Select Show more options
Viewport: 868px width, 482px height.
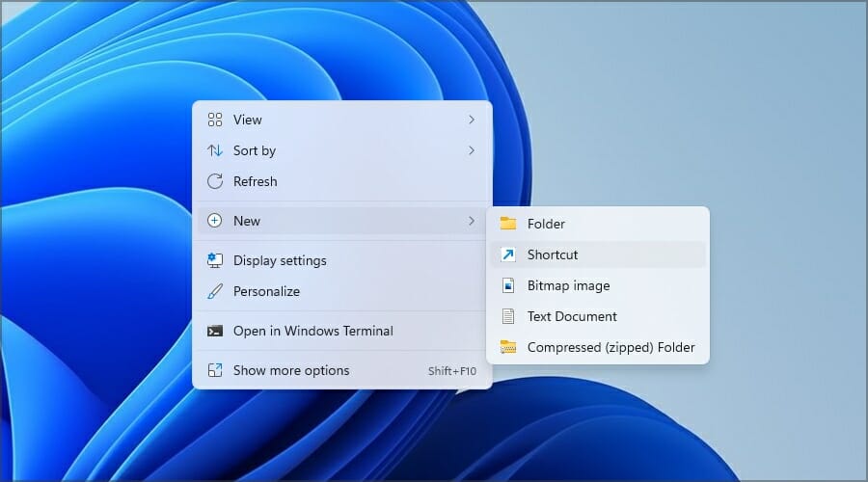(x=342, y=370)
